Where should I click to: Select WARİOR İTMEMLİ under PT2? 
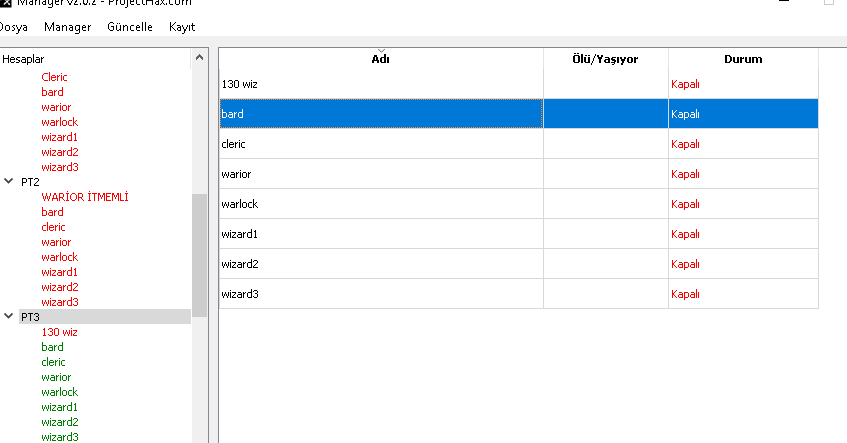(85, 197)
